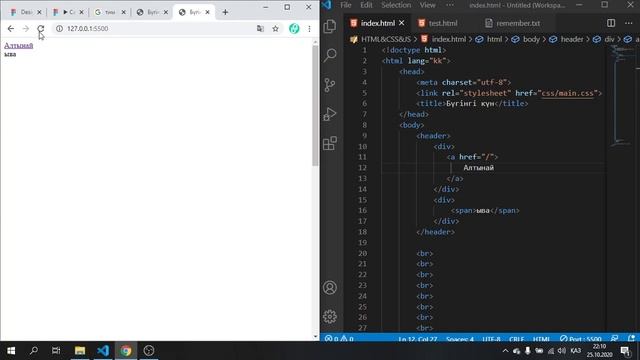The image size is (640, 360).
Task: Open File Explorer from the taskbar
Action: (x=80, y=351)
